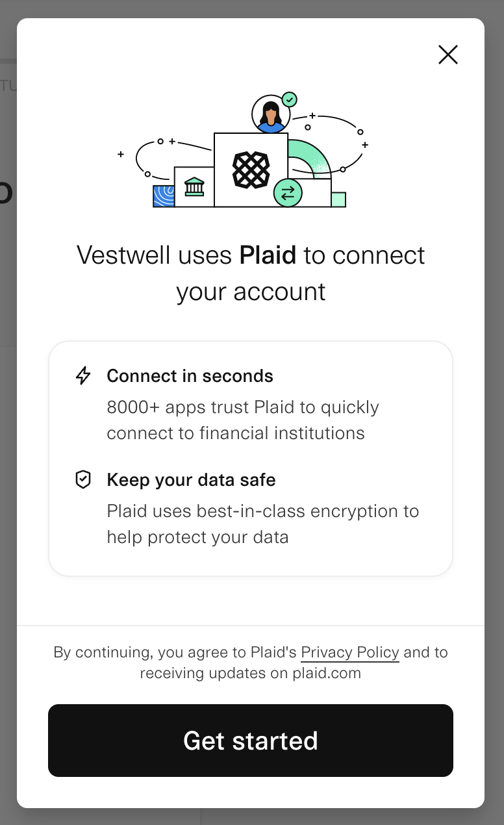Close the Plaid connection dialog
Screen dimensions: 504x825
point(448,55)
